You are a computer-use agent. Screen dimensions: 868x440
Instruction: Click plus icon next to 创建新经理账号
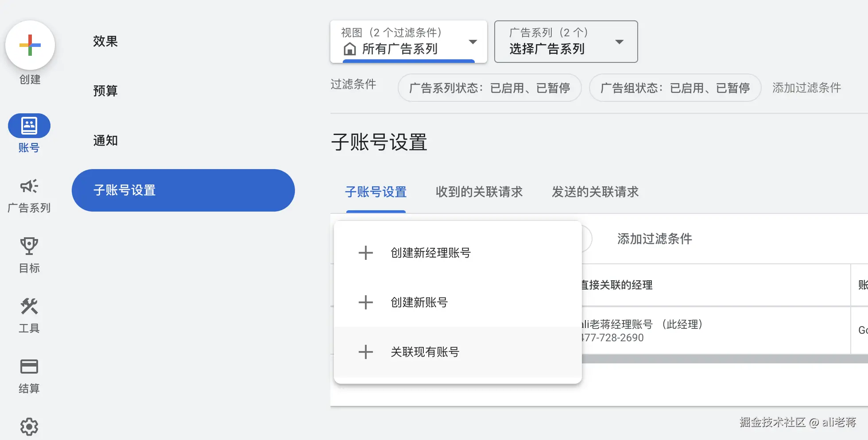click(366, 253)
